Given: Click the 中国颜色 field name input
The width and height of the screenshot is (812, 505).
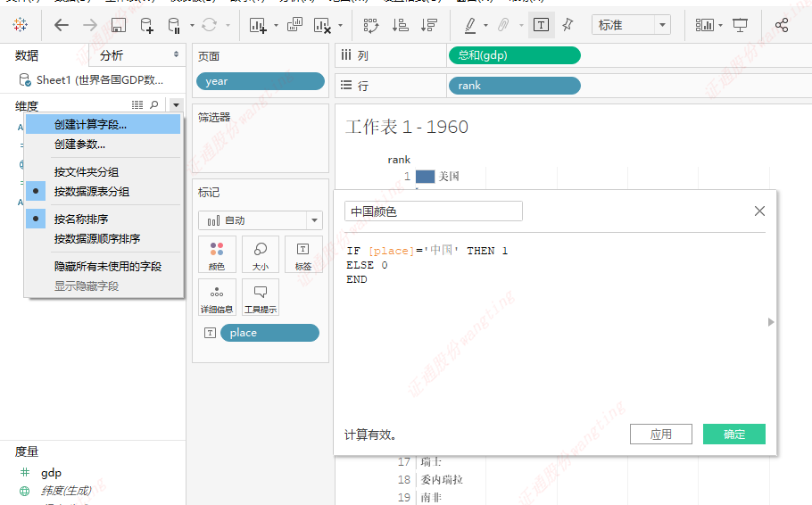Looking at the screenshot, I should point(434,211).
